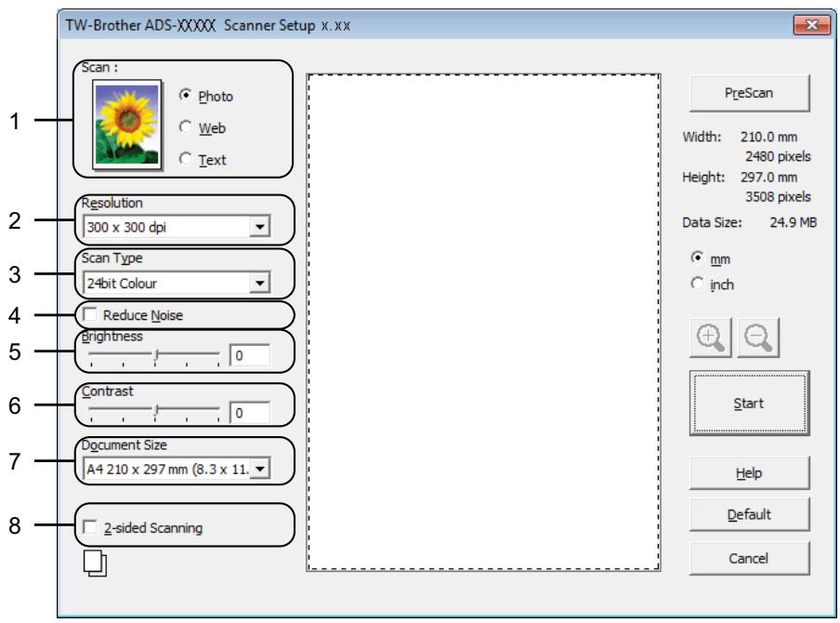Click the Contrast value input field
Viewport: 840px width, 623px height.
click(250, 412)
